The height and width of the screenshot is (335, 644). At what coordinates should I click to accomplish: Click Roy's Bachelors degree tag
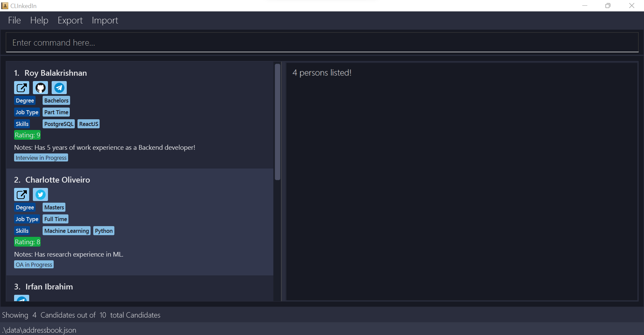coord(56,100)
